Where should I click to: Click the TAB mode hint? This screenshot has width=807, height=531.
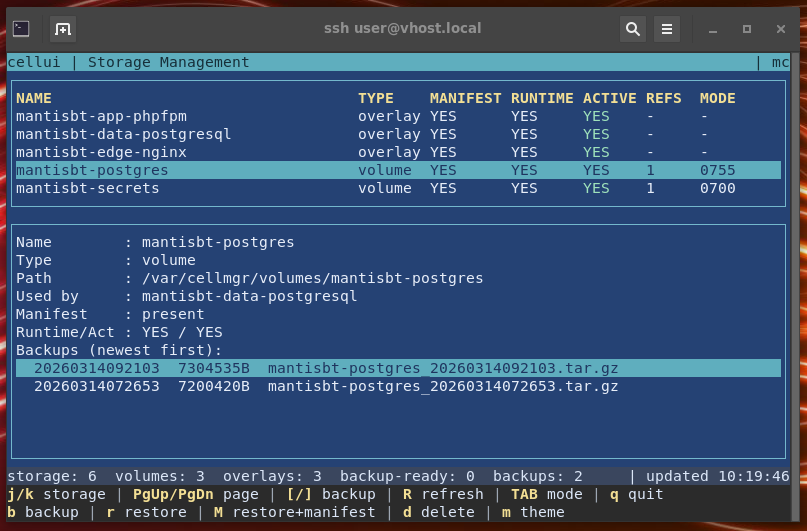[547, 494]
